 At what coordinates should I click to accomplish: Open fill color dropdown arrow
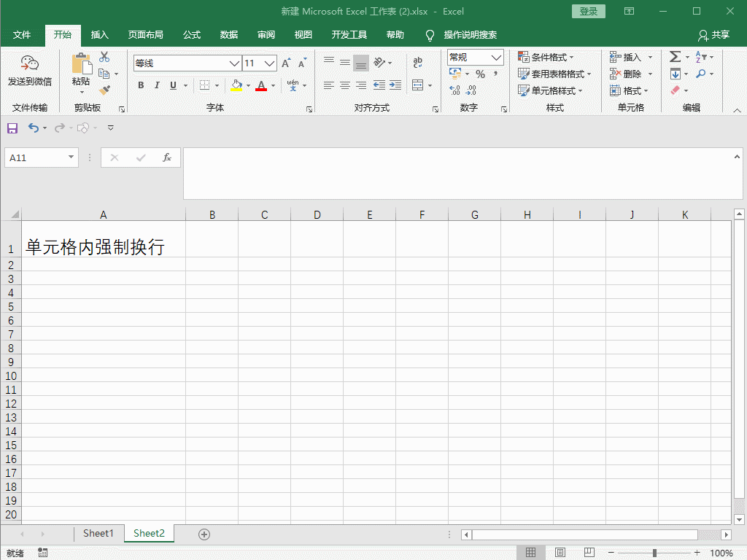coord(248,86)
